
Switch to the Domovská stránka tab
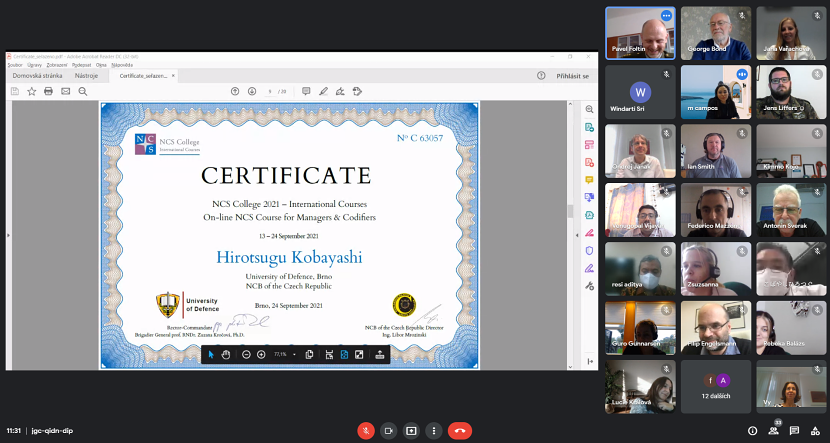point(38,76)
